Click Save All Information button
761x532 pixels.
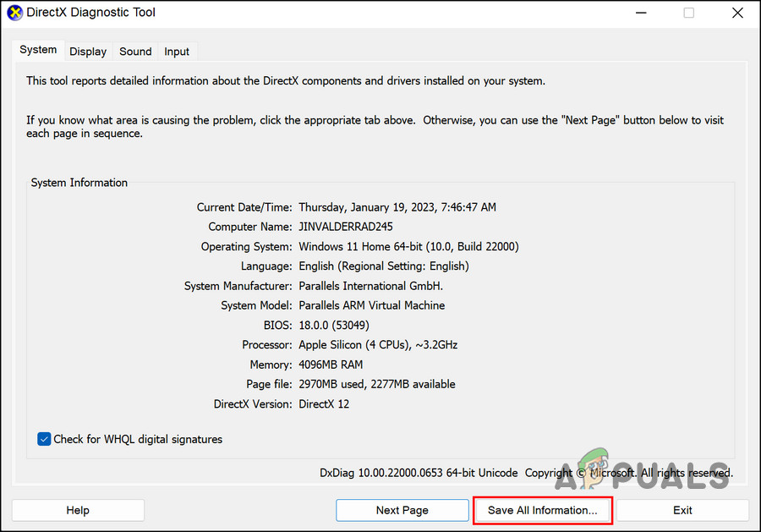pyautogui.click(x=542, y=510)
